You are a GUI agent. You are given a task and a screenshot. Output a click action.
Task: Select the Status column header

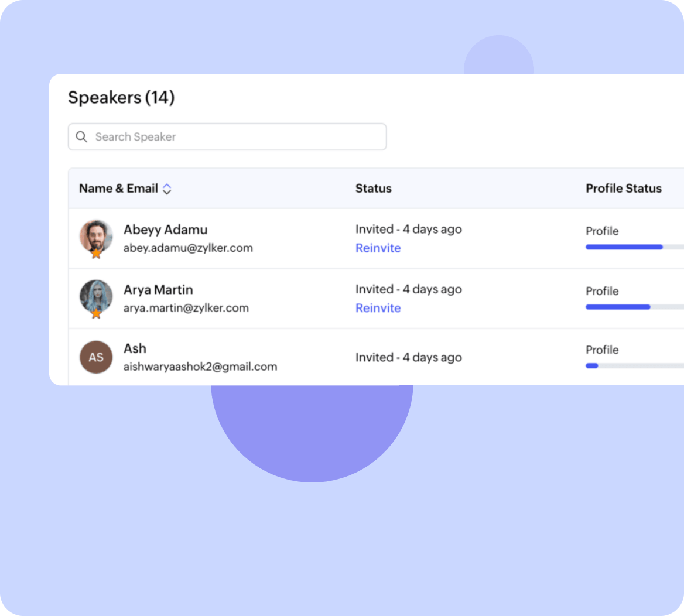373,189
